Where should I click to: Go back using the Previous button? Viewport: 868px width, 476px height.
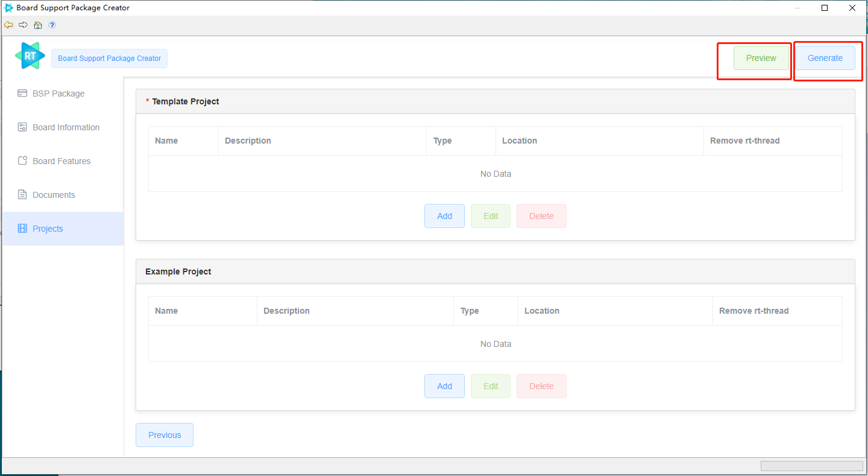[x=165, y=435]
